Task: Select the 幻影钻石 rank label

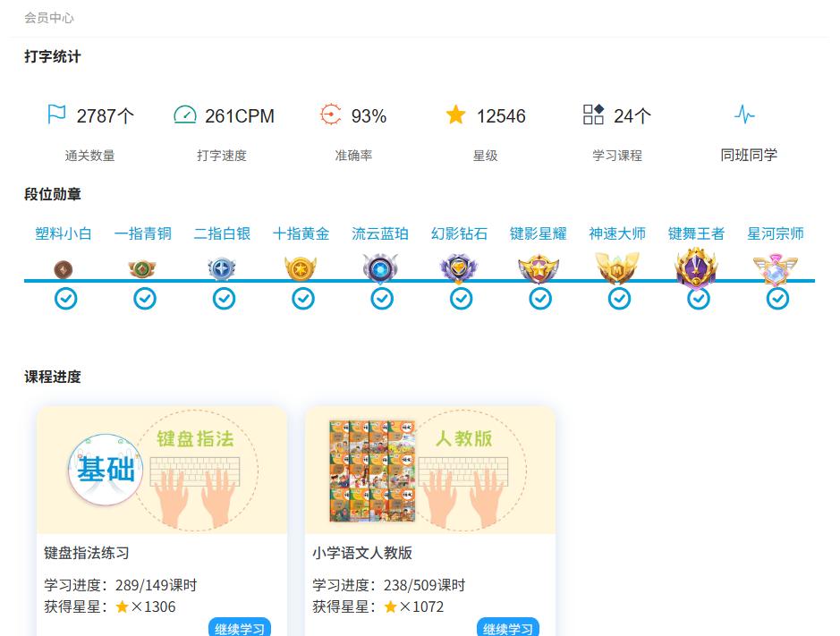Action: 459,233
